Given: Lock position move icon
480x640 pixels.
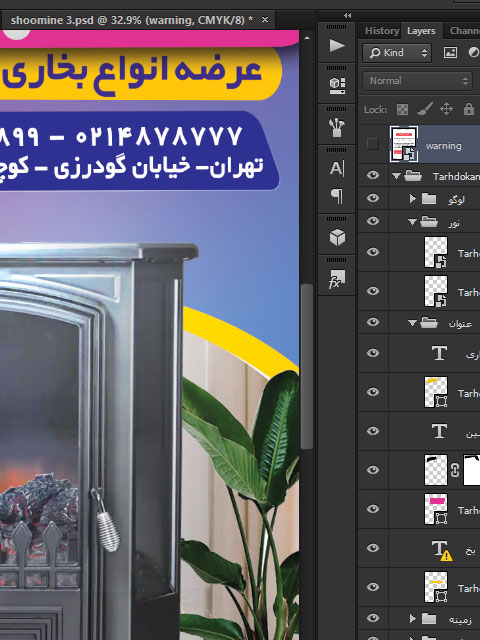Looking at the screenshot, I should [446, 109].
